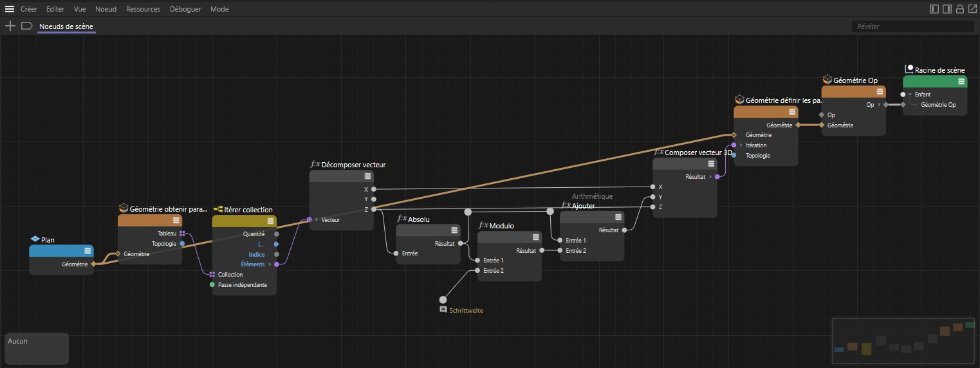Click the Racine de scène node menu icon
The height and width of the screenshot is (368, 980).
point(961,81)
